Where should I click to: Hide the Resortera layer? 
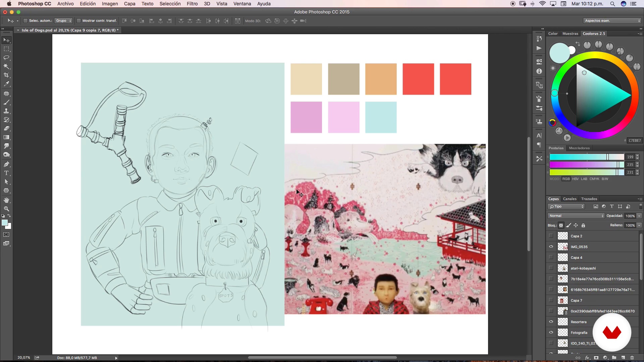[x=551, y=322]
